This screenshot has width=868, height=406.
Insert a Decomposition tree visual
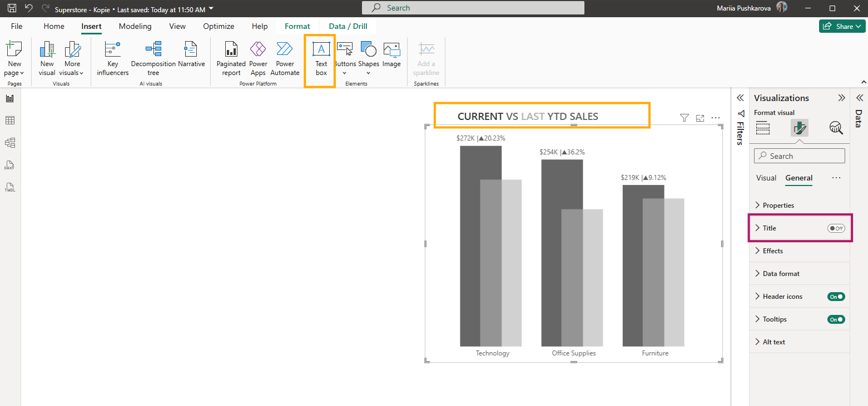[153, 58]
